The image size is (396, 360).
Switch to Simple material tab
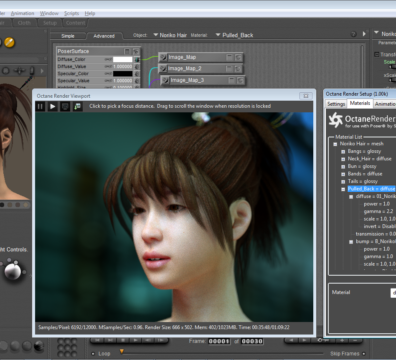click(68, 36)
